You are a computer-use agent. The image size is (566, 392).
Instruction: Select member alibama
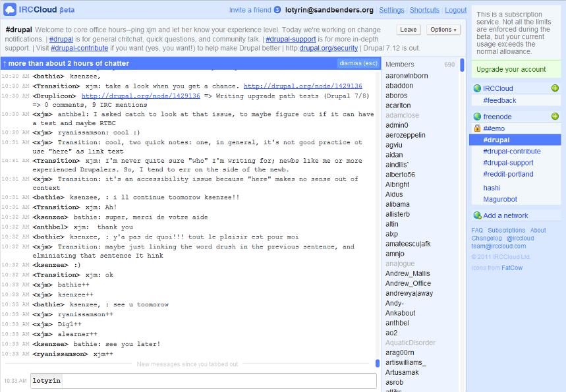tap(397, 204)
